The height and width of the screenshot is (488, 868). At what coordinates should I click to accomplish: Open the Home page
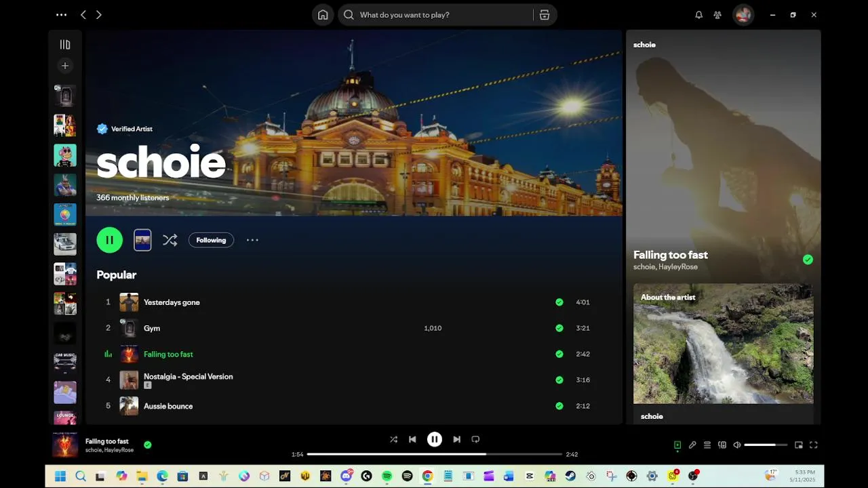point(323,15)
